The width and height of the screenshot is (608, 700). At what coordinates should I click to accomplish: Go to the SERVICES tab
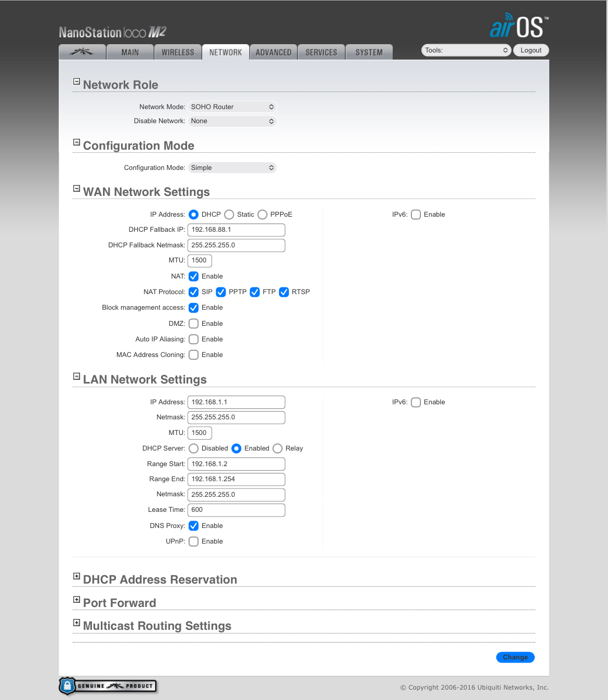pyautogui.click(x=321, y=52)
